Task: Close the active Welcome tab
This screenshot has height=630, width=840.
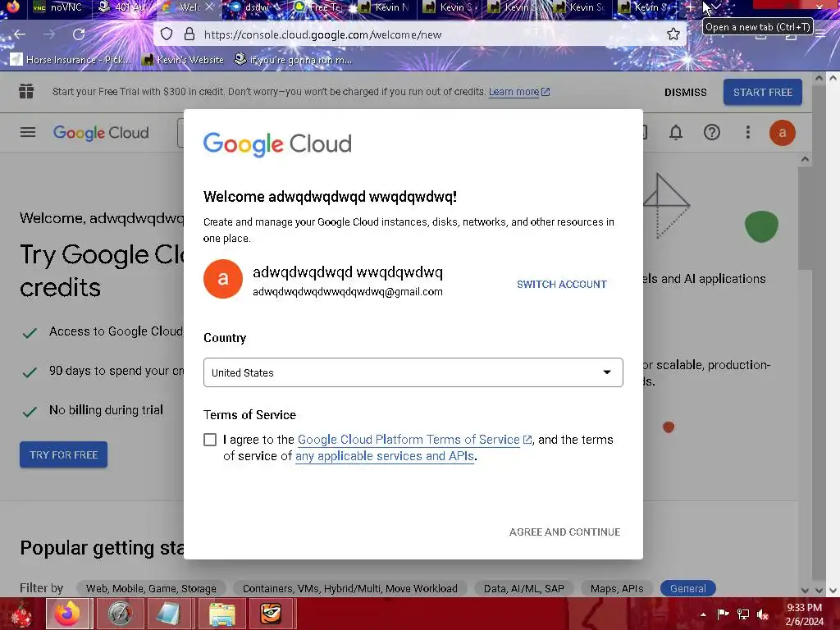Action: (x=209, y=7)
